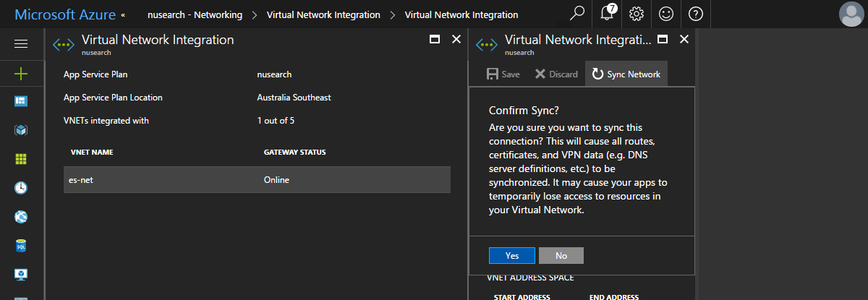Maximize the right Virtual Network Integration blade
This screenshot has width=868, height=300.
[663, 40]
